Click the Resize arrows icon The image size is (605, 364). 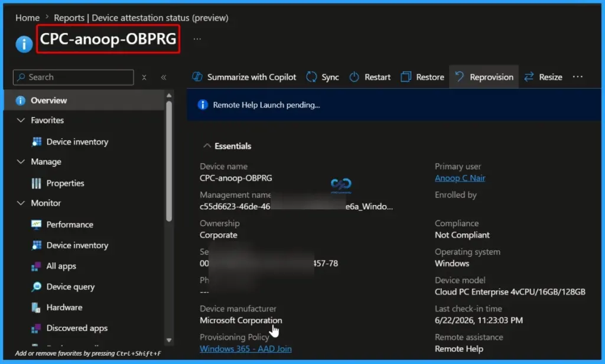529,77
